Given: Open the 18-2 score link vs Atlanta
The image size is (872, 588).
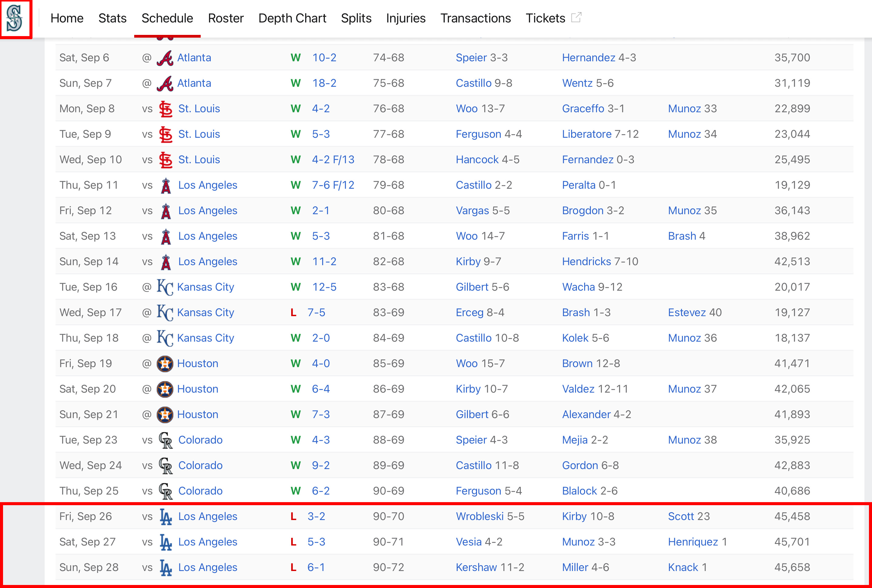Looking at the screenshot, I should 324,83.
